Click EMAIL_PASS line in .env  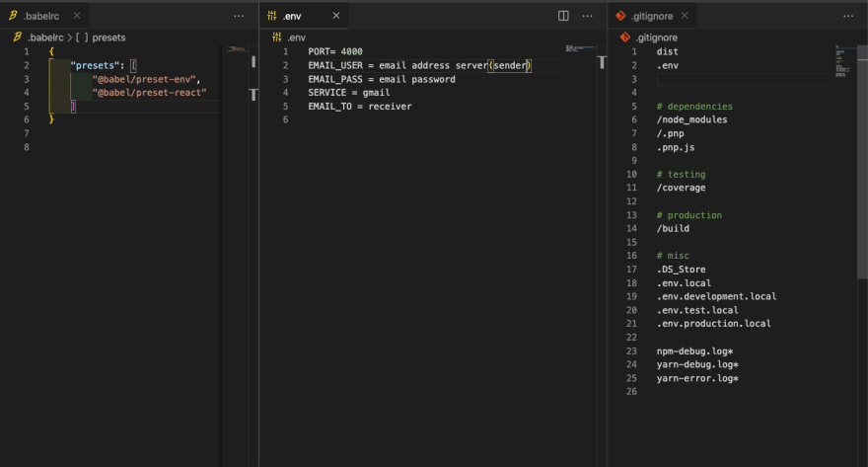point(382,79)
